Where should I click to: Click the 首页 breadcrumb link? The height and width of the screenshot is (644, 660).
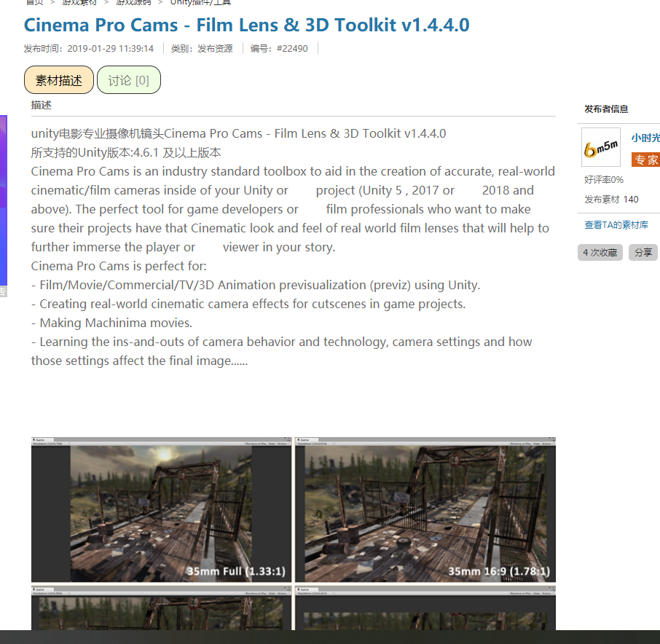click(34, 2)
